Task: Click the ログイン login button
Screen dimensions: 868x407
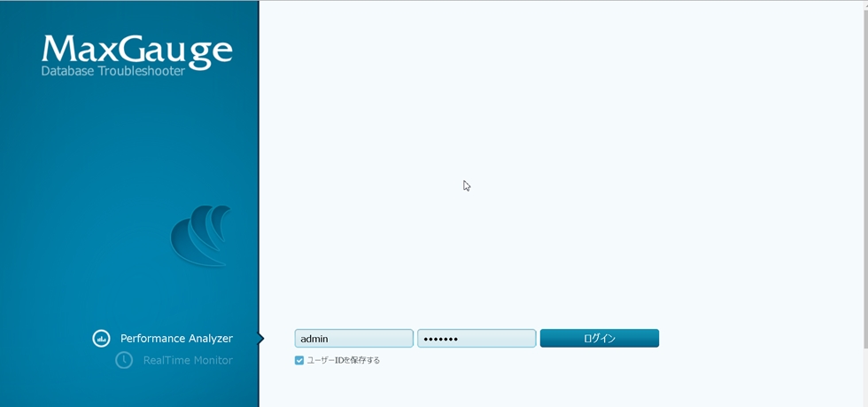Action: (x=600, y=338)
